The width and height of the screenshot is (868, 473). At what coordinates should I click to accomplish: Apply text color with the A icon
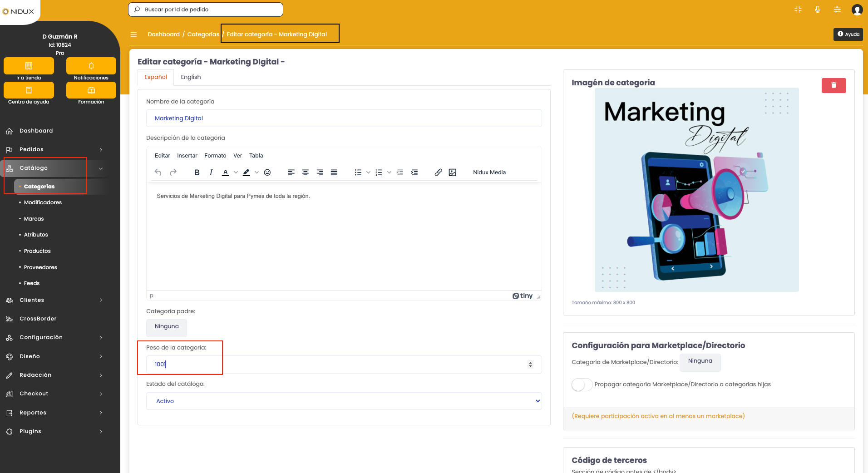click(226, 172)
